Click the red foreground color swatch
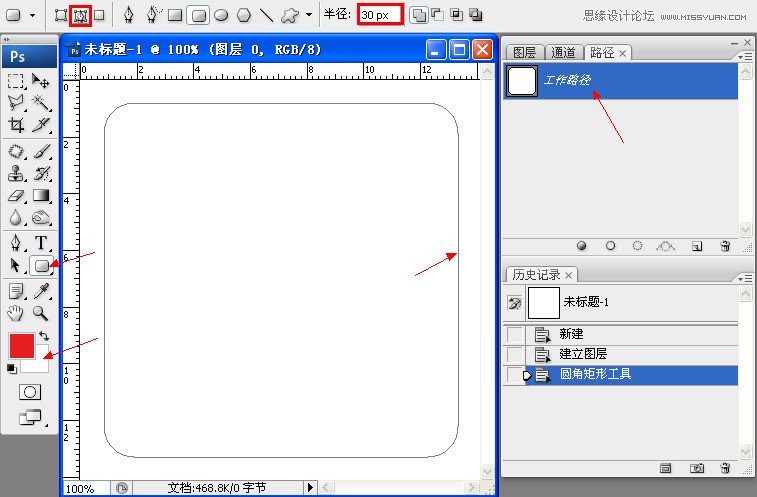The width and height of the screenshot is (757, 497). (x=22, y=345)
